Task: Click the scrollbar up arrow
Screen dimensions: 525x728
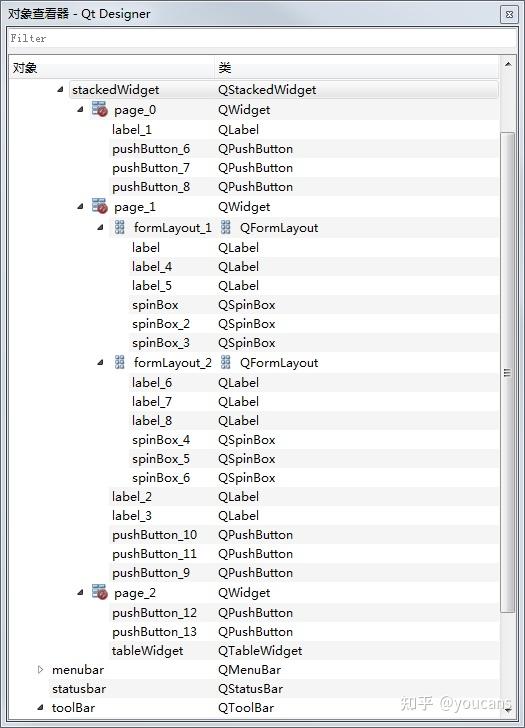Action: [x=508, y=64]
